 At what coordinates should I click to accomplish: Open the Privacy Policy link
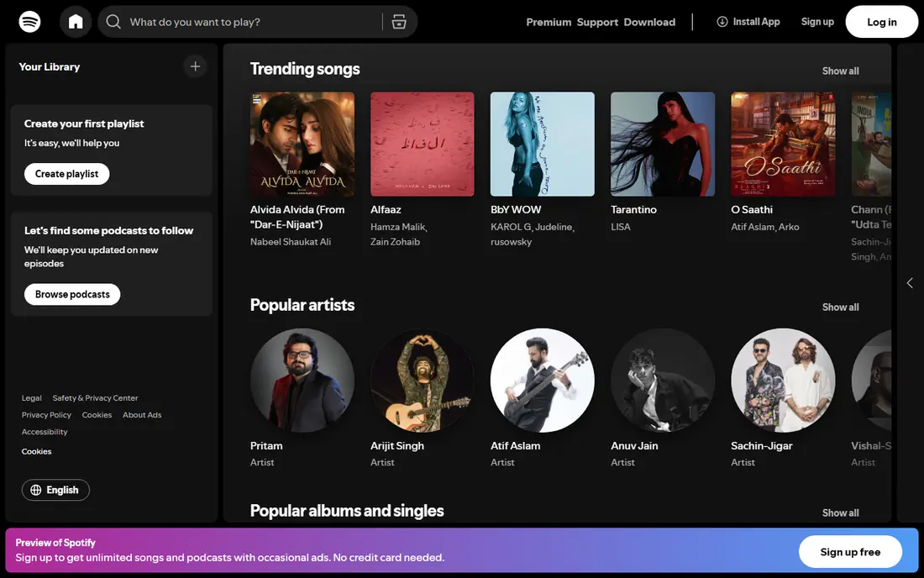point(46,415)
